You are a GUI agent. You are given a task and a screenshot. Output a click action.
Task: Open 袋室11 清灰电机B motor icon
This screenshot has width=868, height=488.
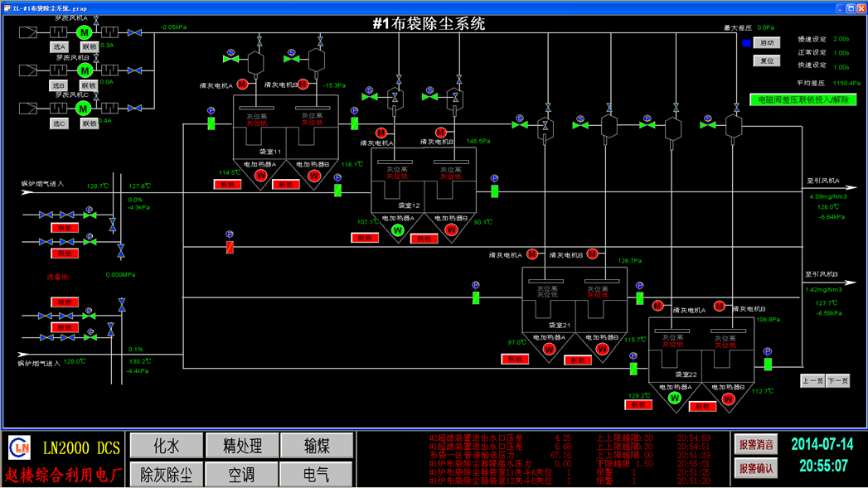coord(303,85)
